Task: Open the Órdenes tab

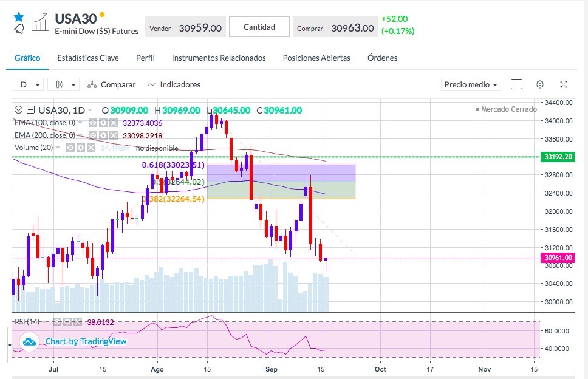Action: point(383,58)
